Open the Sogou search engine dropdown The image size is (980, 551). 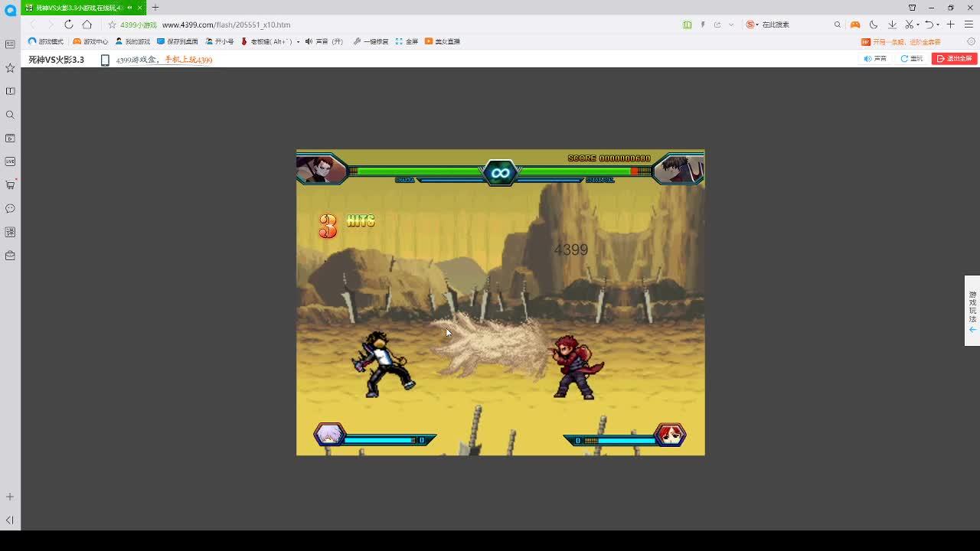(753, 24)
